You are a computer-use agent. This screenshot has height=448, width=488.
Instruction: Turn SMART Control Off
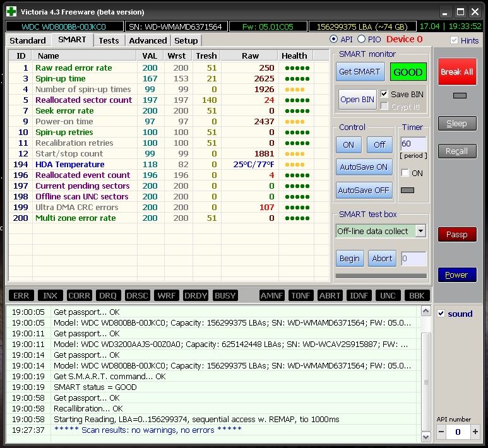coord(379,145)
